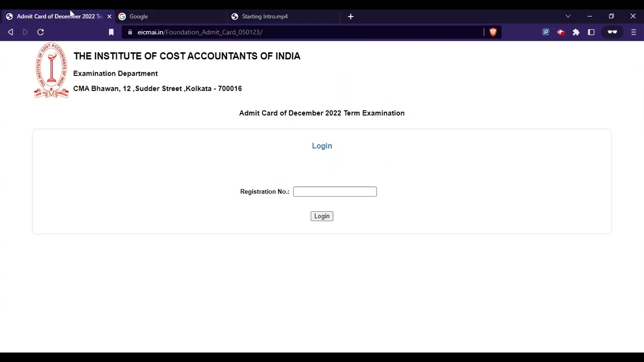Open a new tab with plus icon
This screenshot has height=362, width=644.
tap(351, 17)
